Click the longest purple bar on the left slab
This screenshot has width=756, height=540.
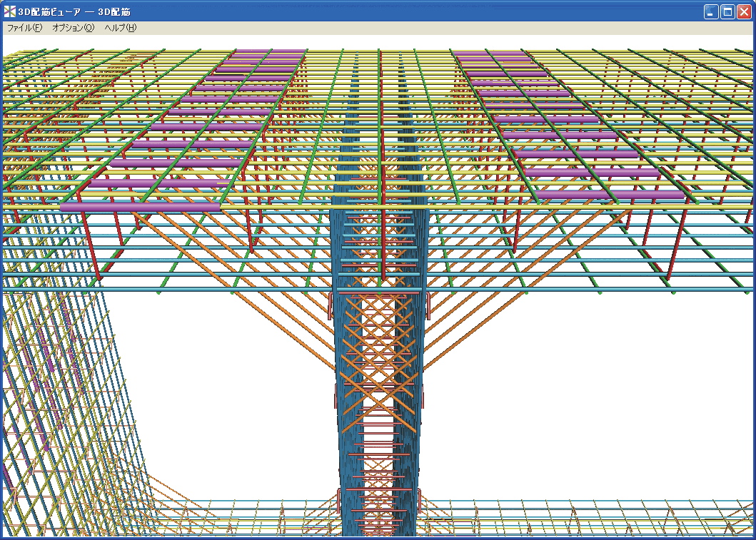click(x=139, y=206)
